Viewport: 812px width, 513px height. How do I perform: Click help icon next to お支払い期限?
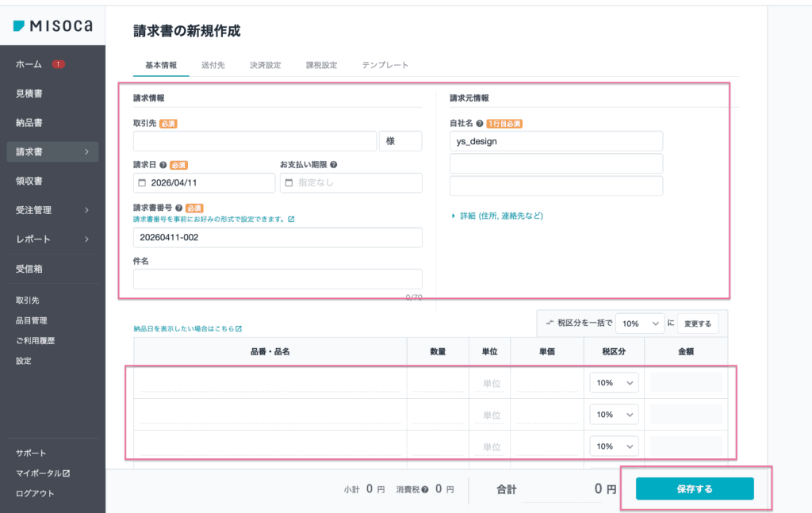pos(334,165)
